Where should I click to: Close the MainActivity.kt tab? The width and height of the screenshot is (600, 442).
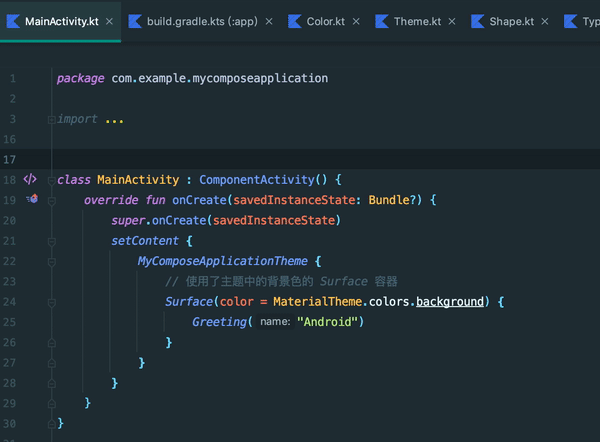109,21
